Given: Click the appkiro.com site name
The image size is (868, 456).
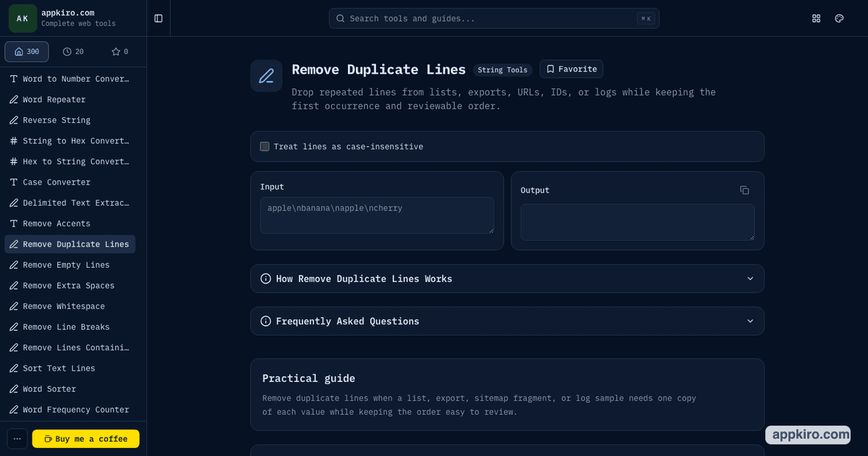Looking at the screenshot, I should [68, 13].
